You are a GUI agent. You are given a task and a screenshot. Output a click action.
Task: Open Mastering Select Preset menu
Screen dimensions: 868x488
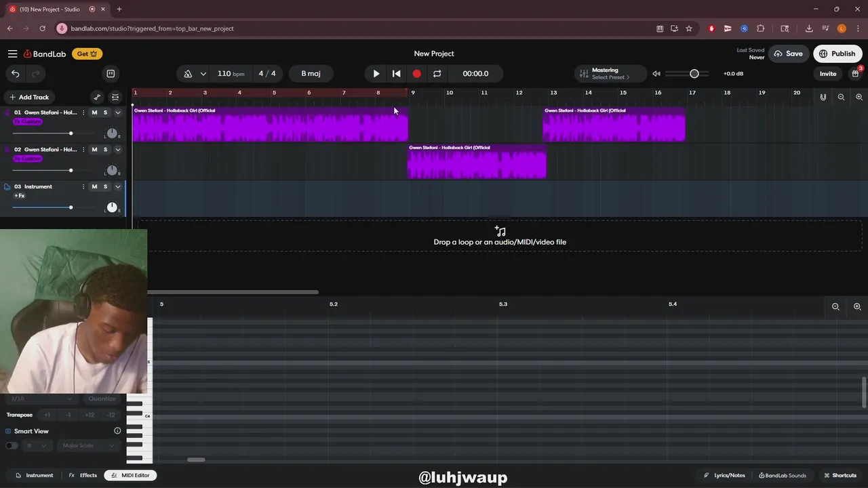[610, 73]
